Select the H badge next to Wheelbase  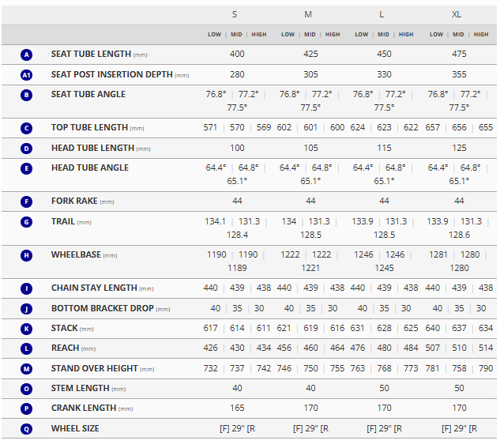pyautogui.click(x=27, y=255)
